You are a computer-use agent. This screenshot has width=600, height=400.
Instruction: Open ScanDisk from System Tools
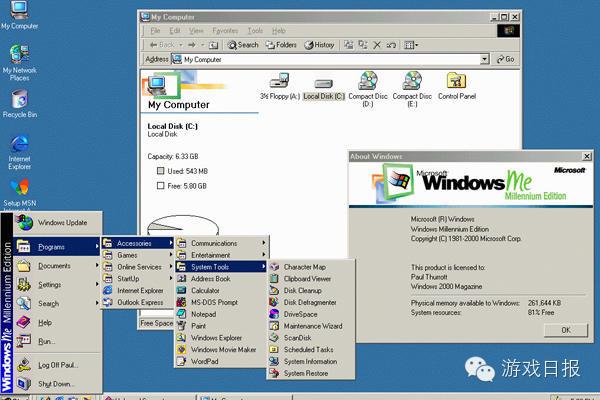[x=311, y=338]
